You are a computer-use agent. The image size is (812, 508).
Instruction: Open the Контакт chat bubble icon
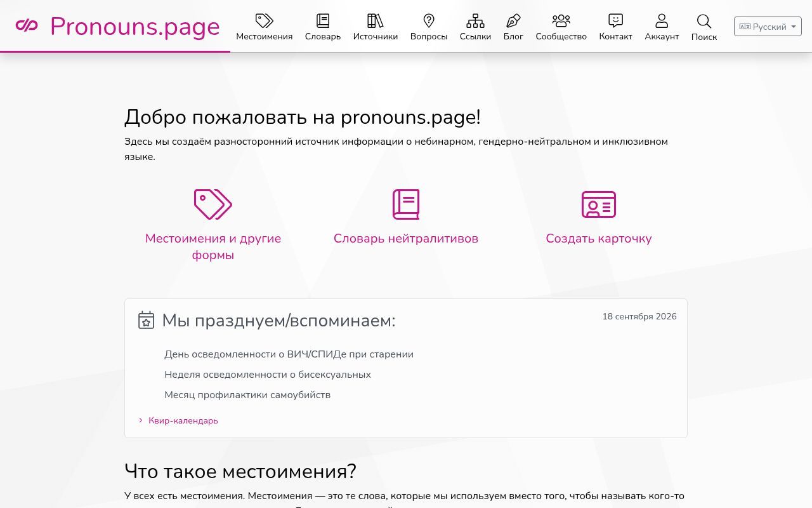point(615,21)
